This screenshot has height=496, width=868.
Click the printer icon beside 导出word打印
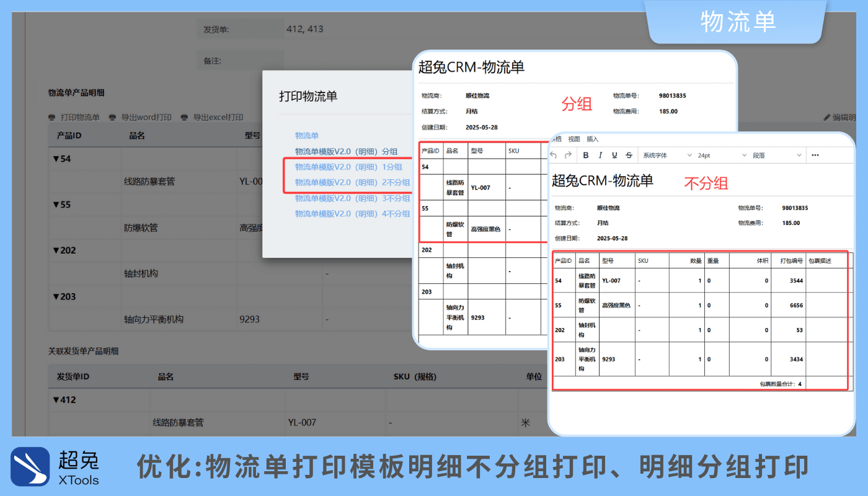coord(112,117)
